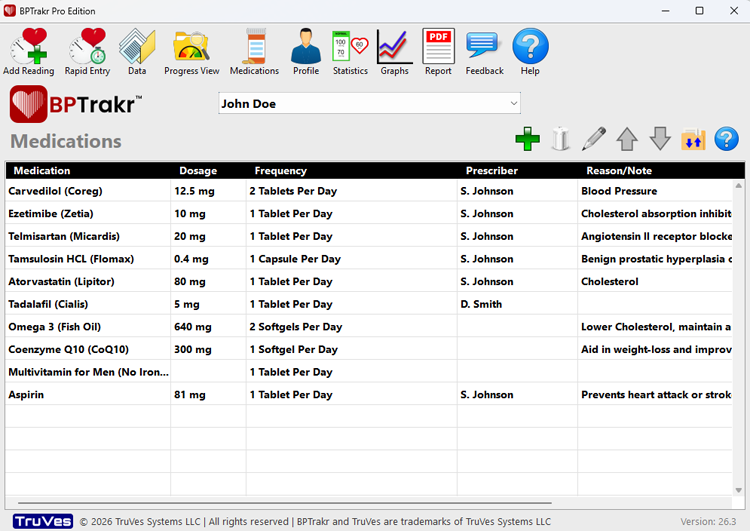Select Ezetimibe (Zetia) medication
Viewport: 750px width, 531px height.
(x=369, y=213)
